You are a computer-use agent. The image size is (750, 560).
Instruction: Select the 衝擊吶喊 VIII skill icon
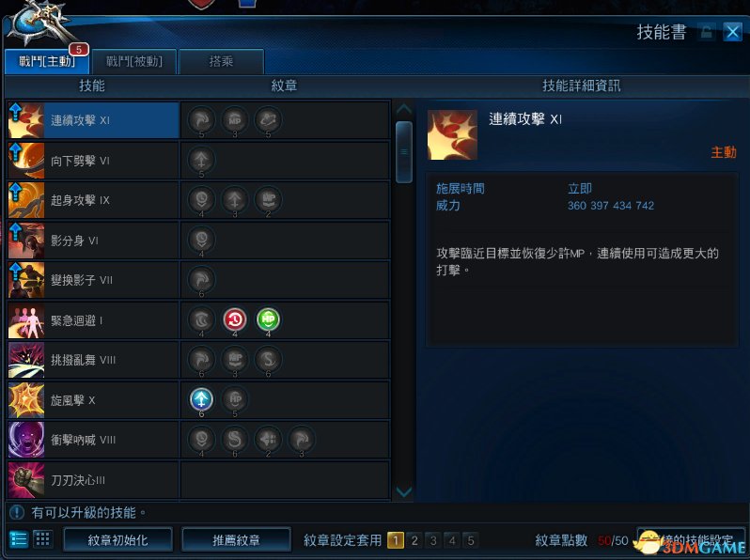point(26,440)
